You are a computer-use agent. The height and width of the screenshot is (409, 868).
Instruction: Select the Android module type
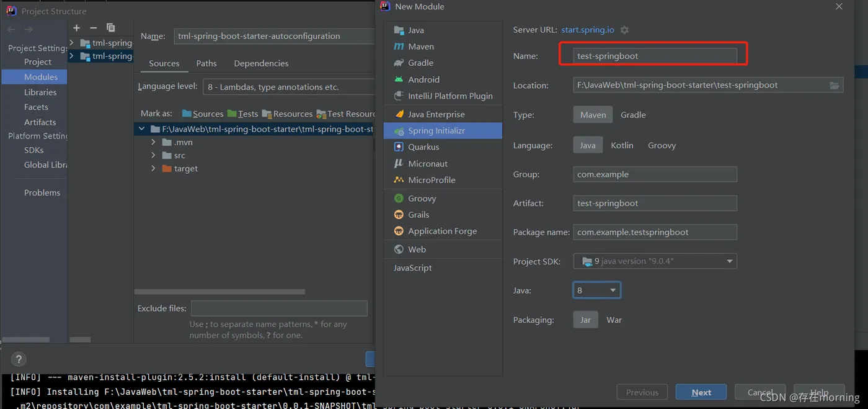pos(443,79)
